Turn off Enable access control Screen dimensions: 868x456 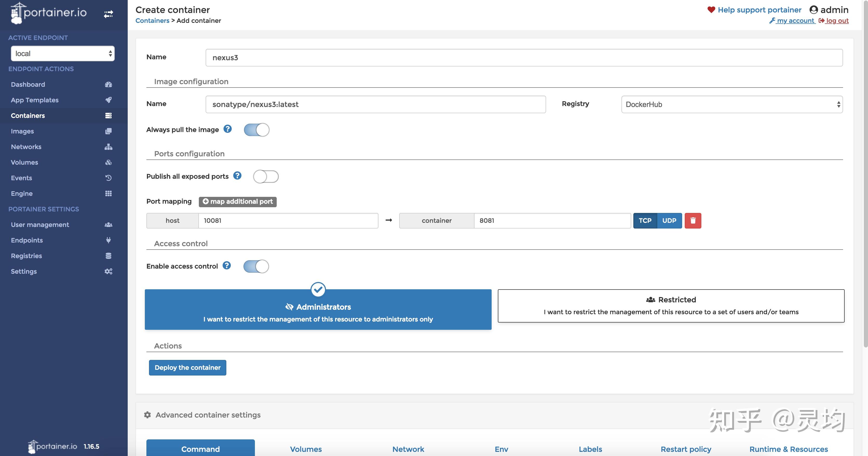(x=256, y=266)
